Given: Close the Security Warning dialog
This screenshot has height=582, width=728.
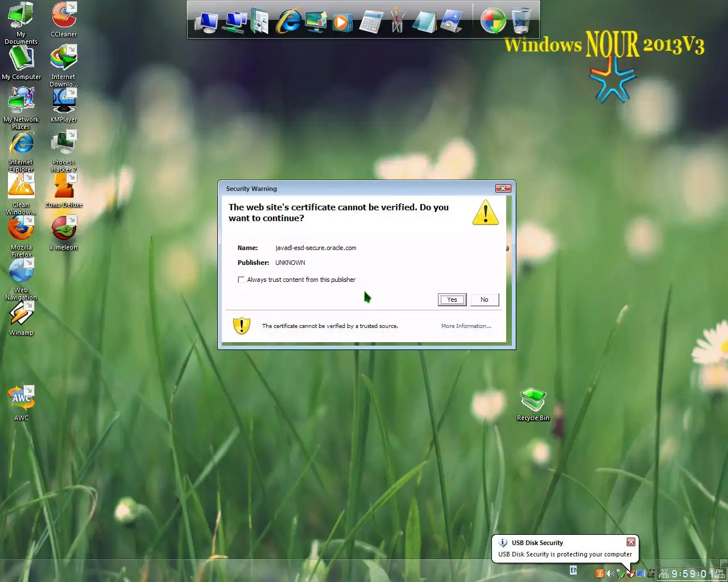Looking at the screenshot, I should [503, 189].
